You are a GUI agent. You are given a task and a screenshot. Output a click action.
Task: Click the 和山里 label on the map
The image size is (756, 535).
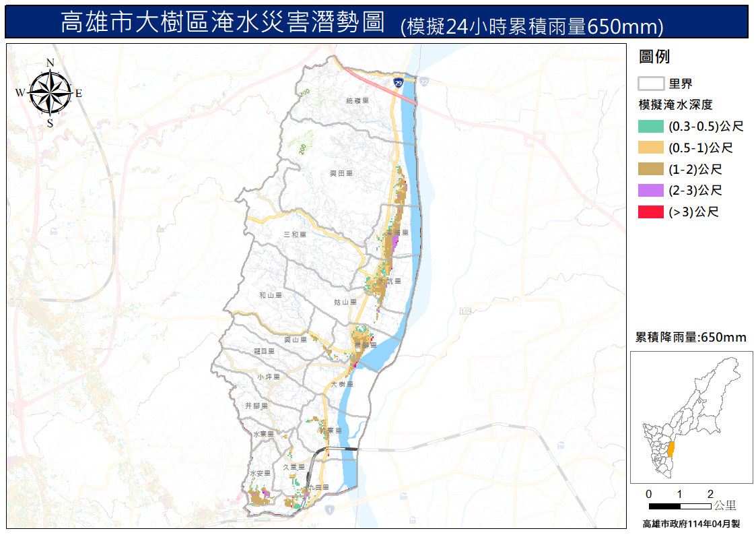(x=270, y=295)
